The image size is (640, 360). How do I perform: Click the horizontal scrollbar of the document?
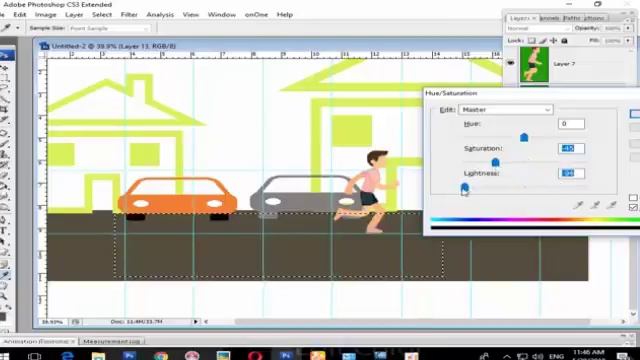point(412,322)
